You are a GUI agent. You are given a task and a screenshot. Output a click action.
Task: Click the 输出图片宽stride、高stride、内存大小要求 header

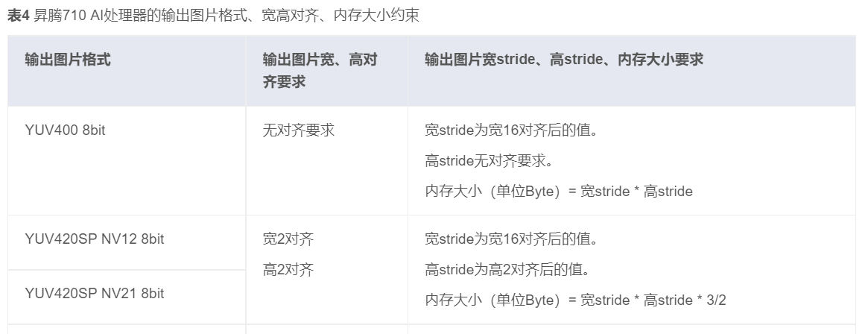tap(564, 60)
